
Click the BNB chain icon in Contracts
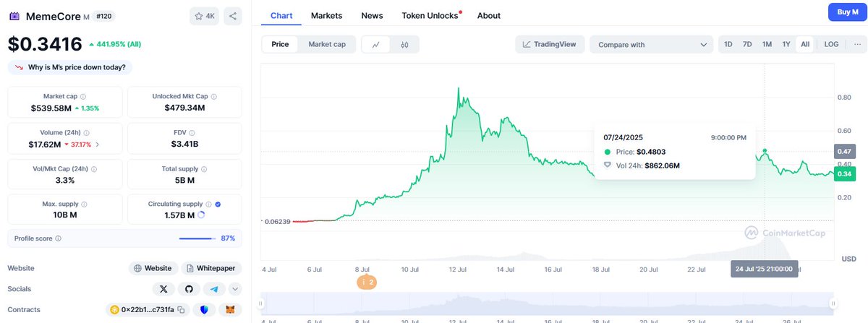tap(114, 309)
